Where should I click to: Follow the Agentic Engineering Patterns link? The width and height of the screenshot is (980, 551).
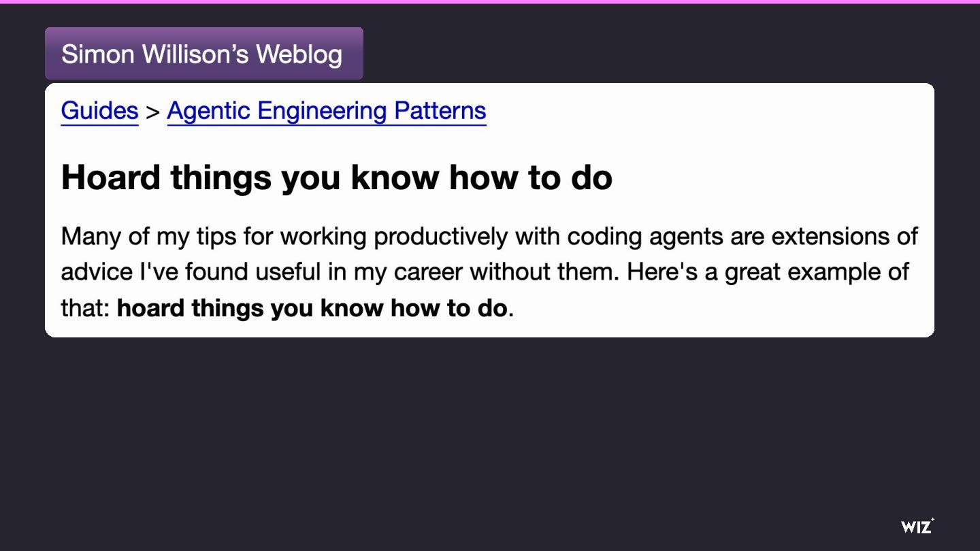pos(327,111)
